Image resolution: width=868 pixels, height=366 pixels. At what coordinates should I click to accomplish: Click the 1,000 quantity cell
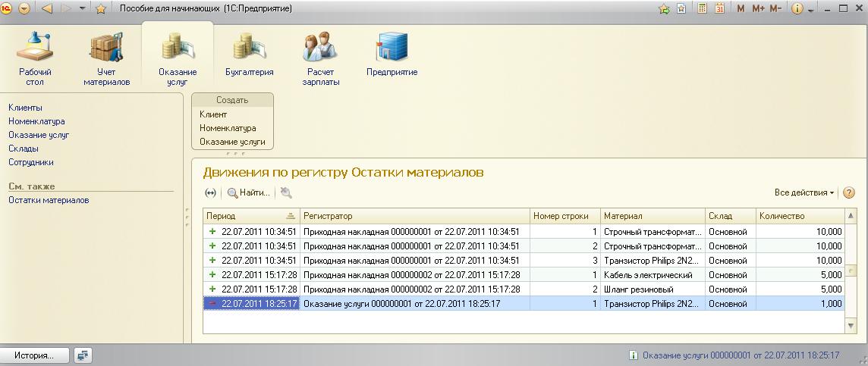click(800, 304)
